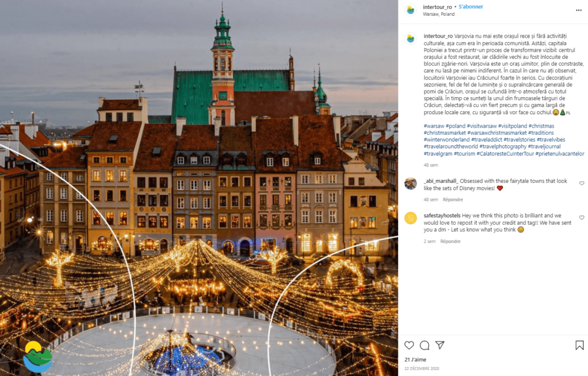Image resolution: width=588 pixels, height=376 pixels.
Task: Like _abi_marshall_'s comment
Action: [x=582, y=184]
